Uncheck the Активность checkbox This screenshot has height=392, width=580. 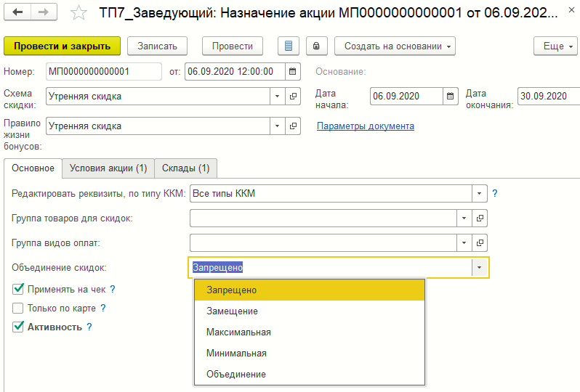click(x=18, y=327)
